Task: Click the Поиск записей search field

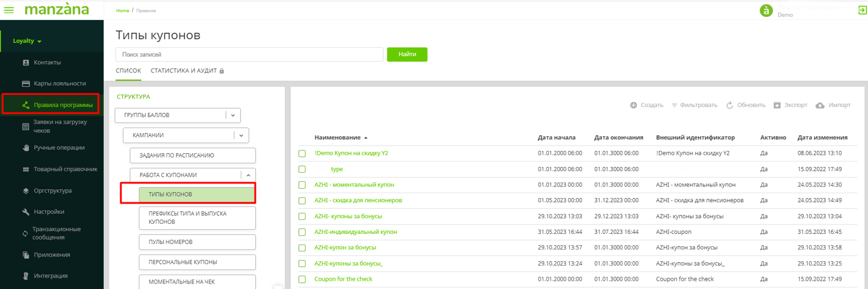Action: [x=249, y=55]
